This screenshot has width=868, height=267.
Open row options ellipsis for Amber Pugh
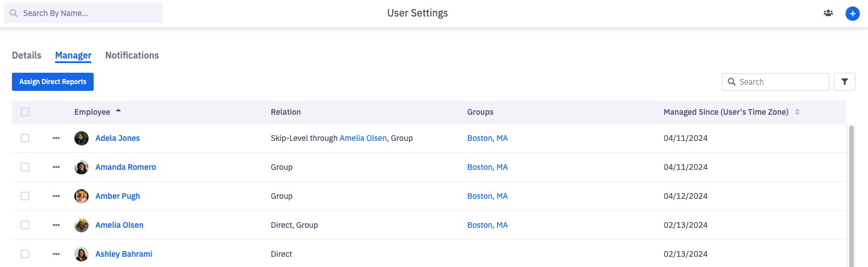[56, 196]
